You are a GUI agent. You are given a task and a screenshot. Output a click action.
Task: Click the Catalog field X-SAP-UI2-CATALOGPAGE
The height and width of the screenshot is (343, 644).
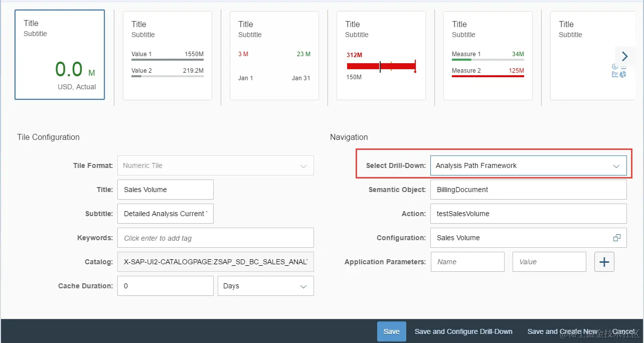click(216, 262)
